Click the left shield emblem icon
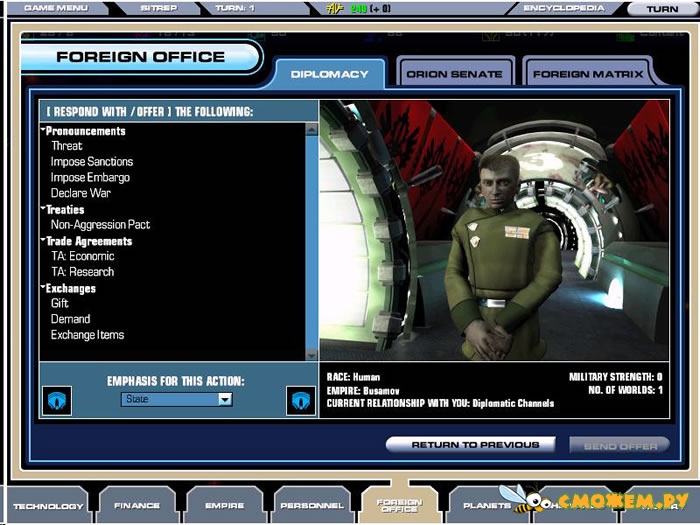Viewport: 700px width, 525px height. click(x=57, y=400)
